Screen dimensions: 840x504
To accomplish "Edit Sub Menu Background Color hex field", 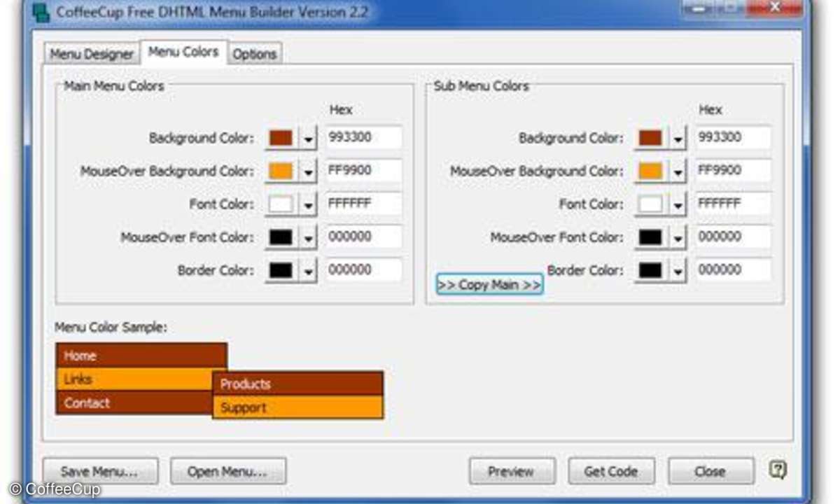I will [x=734, y=137].
